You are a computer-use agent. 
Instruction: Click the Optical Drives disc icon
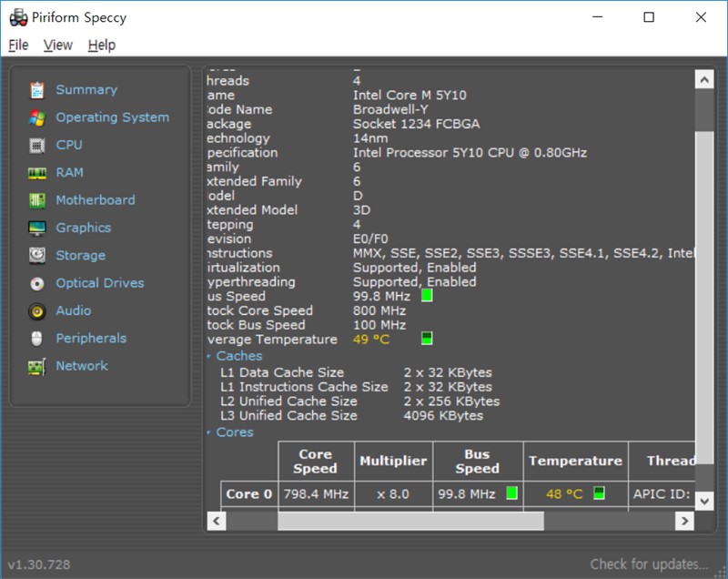37,283
